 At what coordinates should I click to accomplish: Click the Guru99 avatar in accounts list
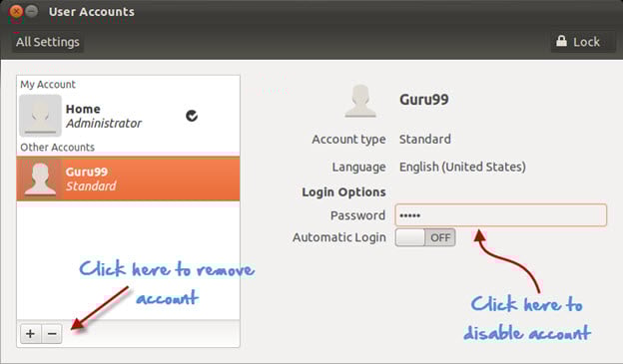coord(40,179)
